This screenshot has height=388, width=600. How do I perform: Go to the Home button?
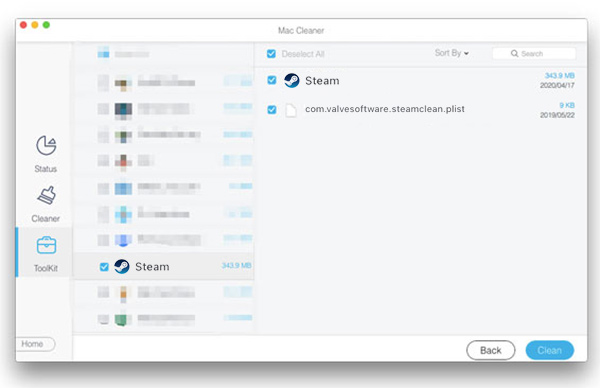(35, 344)
